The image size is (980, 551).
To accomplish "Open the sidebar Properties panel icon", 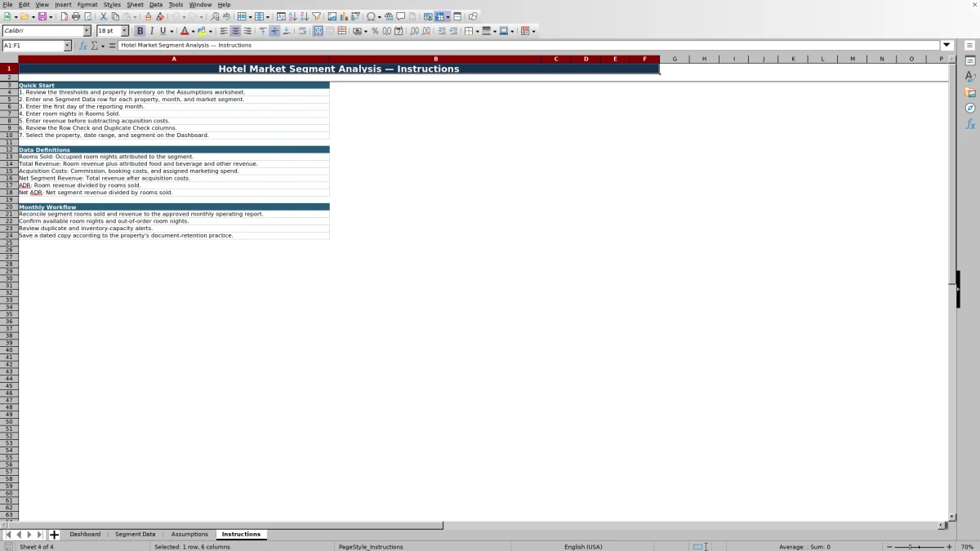I will pyautogui.click(x=970, y=60).
